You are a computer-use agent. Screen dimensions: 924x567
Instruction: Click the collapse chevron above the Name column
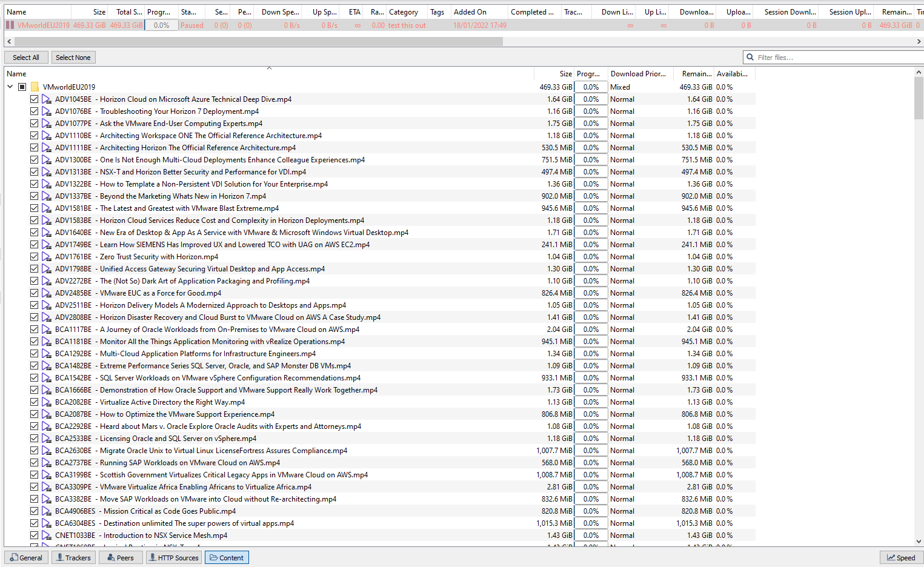click(269, 68)
